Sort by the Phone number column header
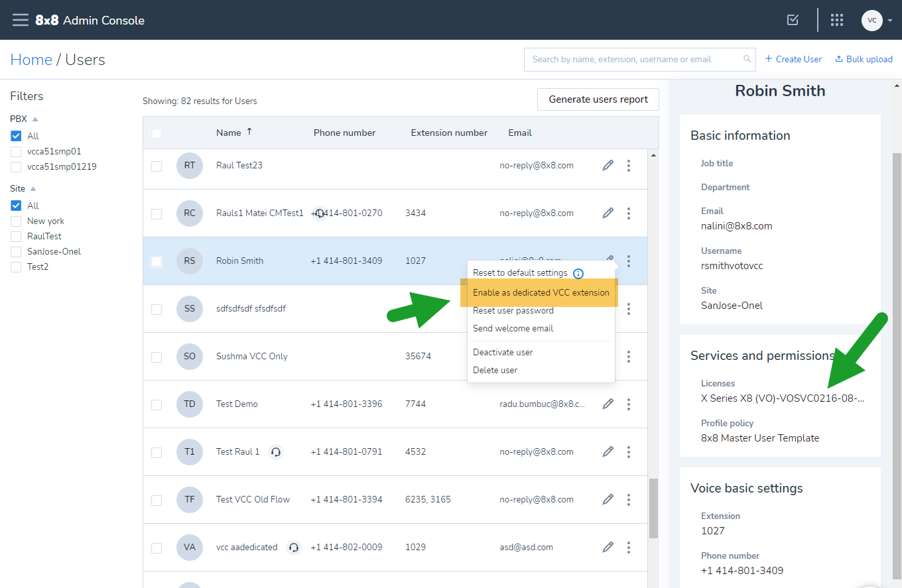The height and width of the screenshot is (588, 902). click(344, 133)
